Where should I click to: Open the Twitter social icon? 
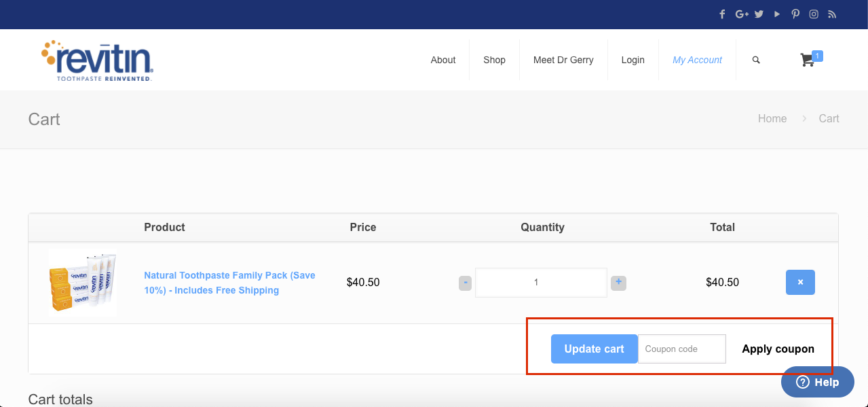coord(759,14)
